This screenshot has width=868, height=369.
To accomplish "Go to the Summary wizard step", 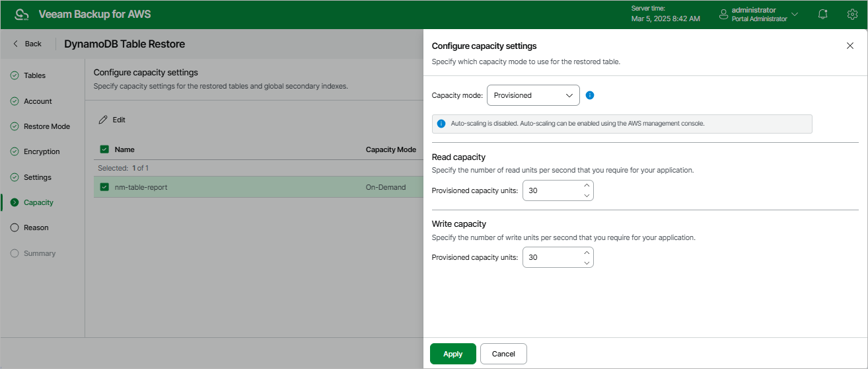I will [40, 253].
